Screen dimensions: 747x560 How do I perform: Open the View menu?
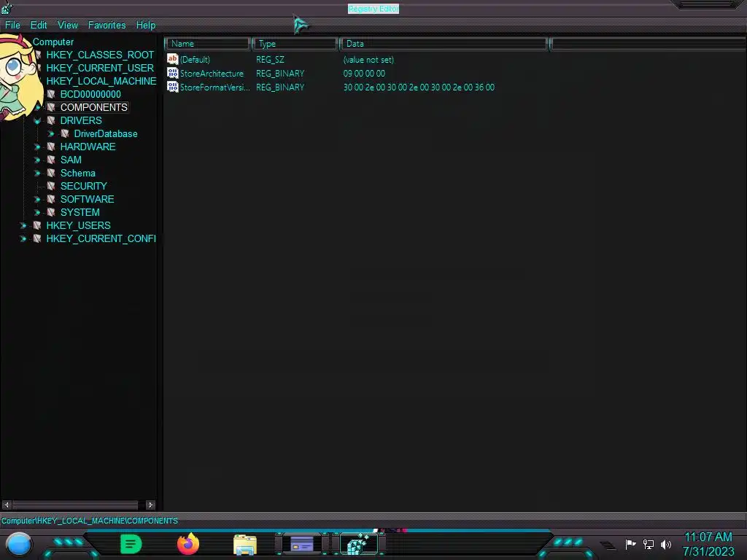point(68,26)
